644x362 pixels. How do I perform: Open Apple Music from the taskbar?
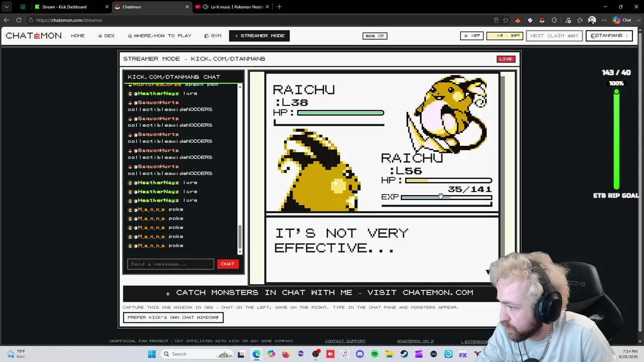coord(345,354)
